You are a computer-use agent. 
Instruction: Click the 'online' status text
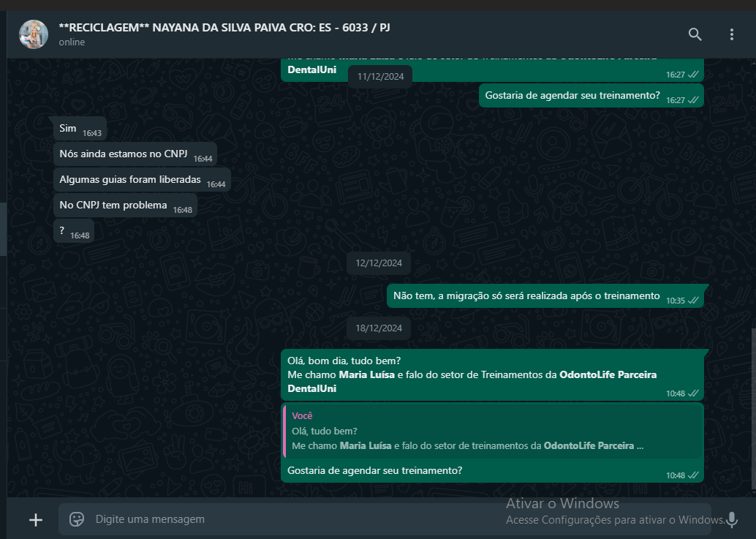72,42
